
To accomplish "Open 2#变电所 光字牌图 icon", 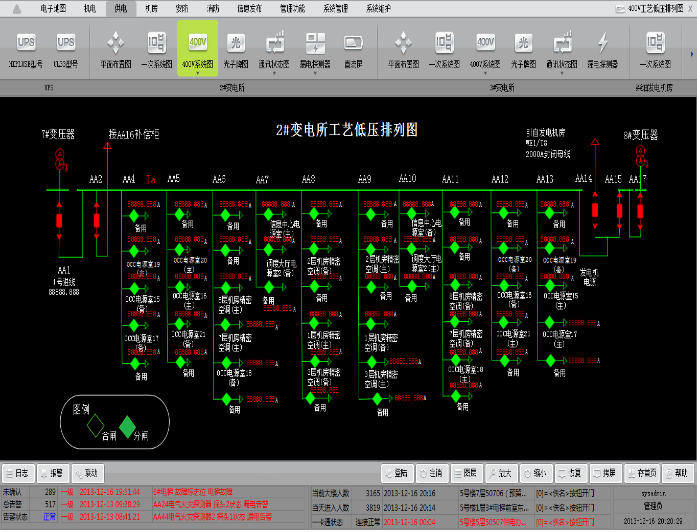I will [x=236, y=43].
